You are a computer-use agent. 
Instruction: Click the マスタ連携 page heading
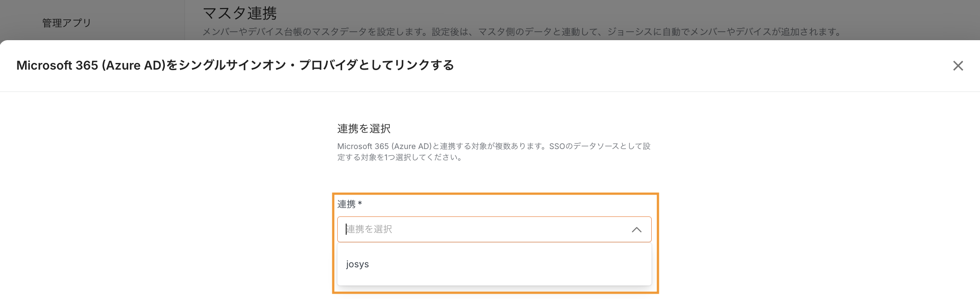coord(240,13)
